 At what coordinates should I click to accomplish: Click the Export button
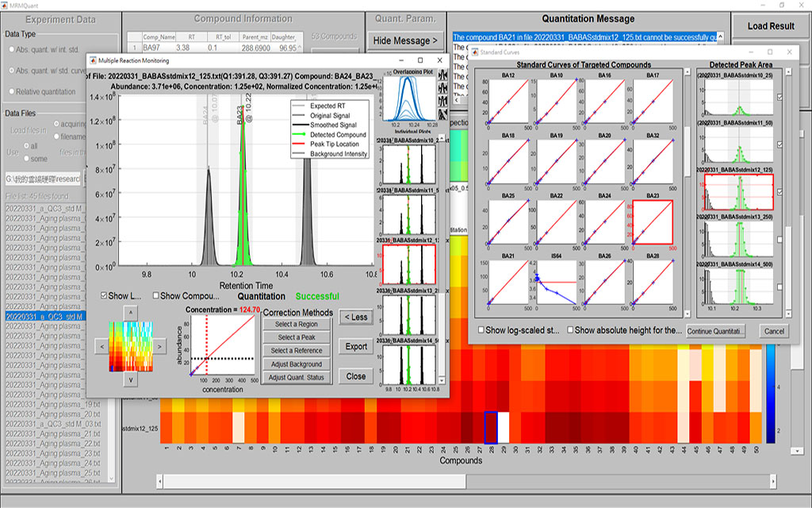pos(354,346)
